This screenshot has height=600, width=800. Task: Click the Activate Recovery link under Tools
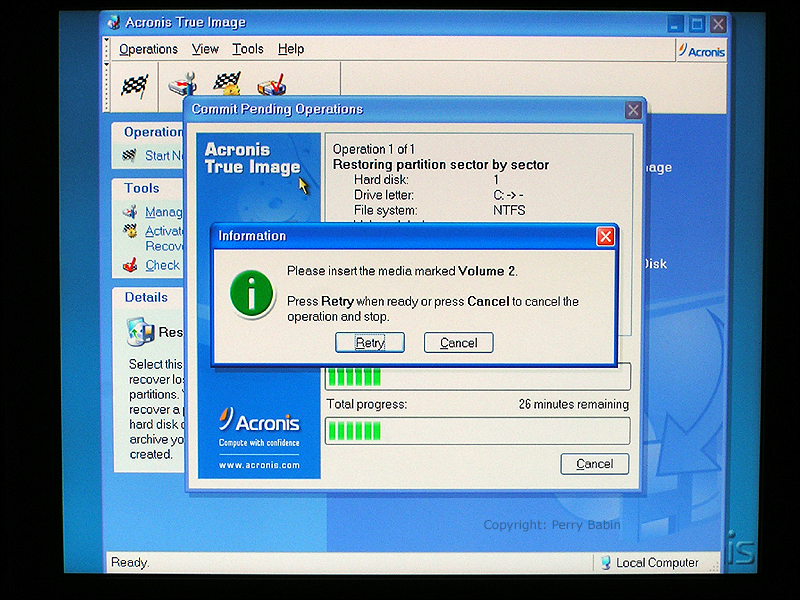tap(164, 238)
